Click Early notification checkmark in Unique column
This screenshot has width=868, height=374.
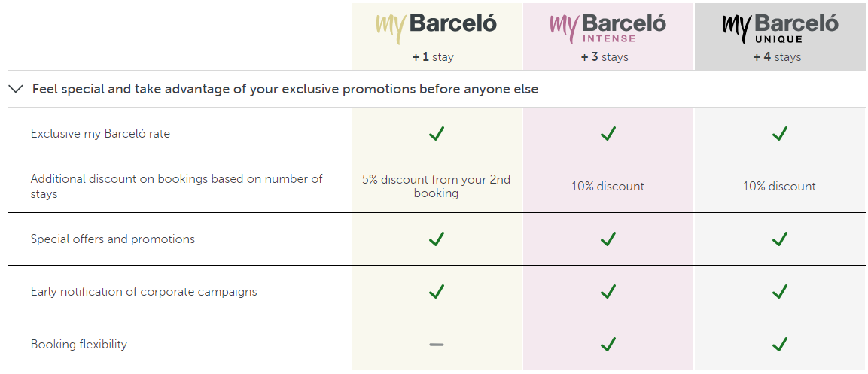click(x=780, y=291)
